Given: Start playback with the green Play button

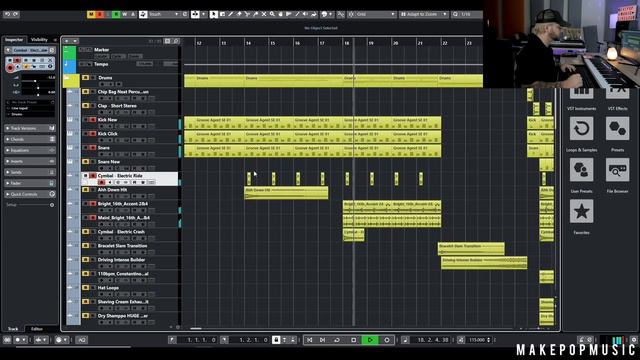Looking at the screenshot, I should (370, 340).
